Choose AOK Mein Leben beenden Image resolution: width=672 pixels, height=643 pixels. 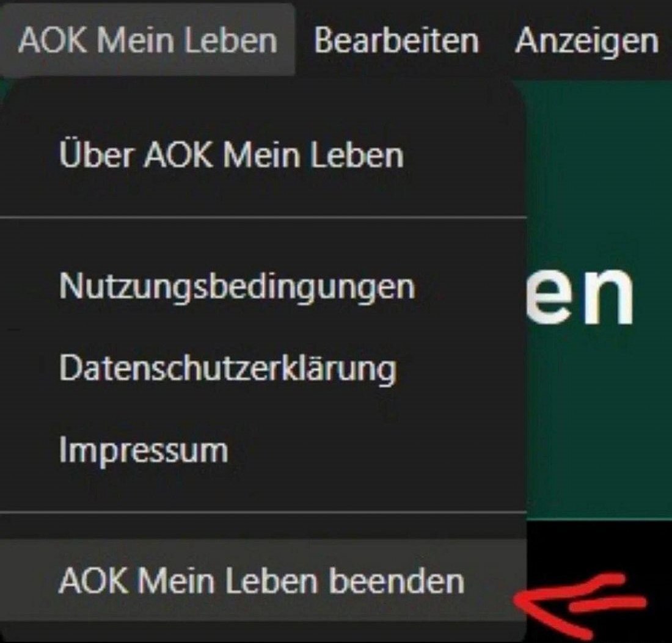point(261,581)
